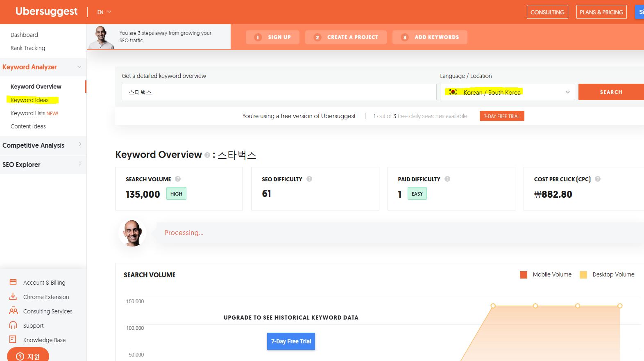Focus the keyword search input field

click(x=279, y=92)
